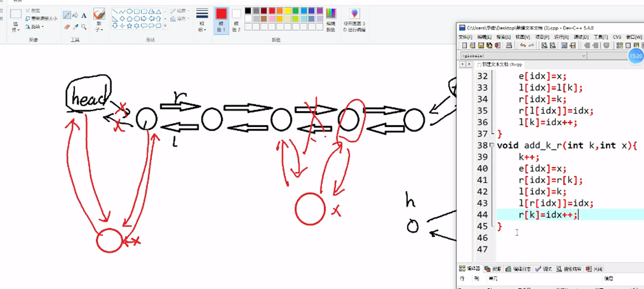Open the Rotate dropdown in Paint
The image size is (644, 289).
35,27
